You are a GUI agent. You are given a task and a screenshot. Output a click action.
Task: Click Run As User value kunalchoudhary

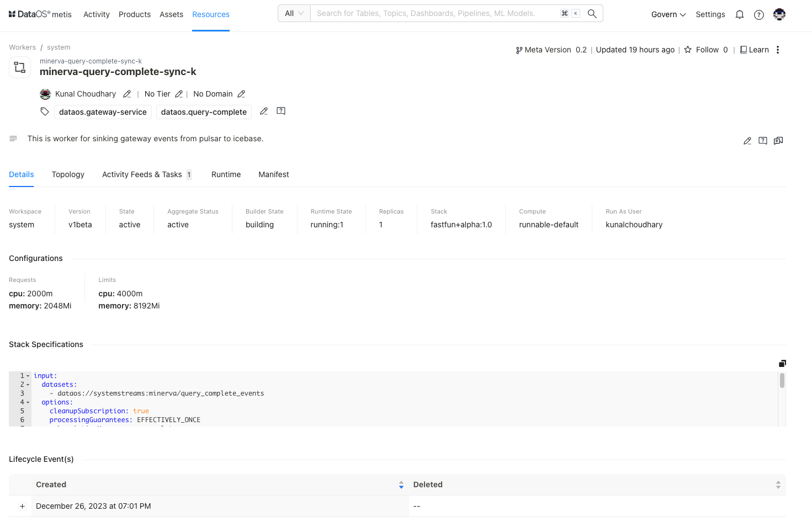pyautogui.click(x=634, y=225)
